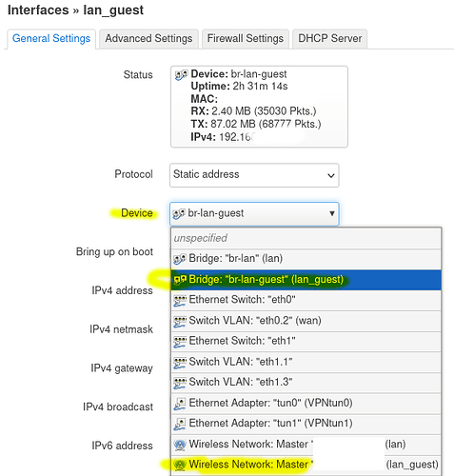Collapse the Device dropdown via its arrow

[x=332, y=213]
